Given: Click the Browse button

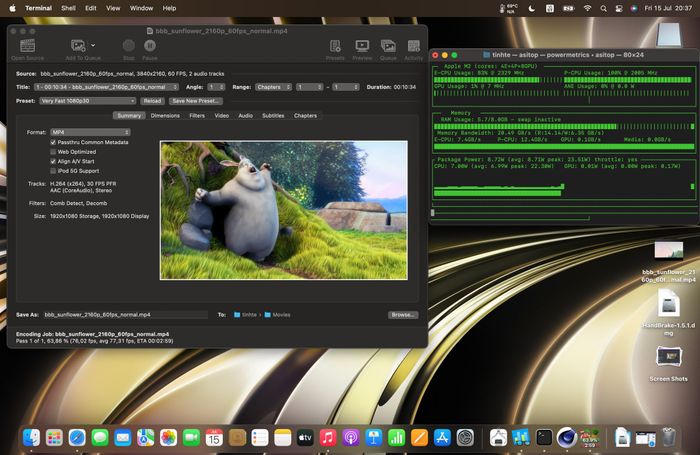Looking at the screenshot, I should click(x=403, y=315).
